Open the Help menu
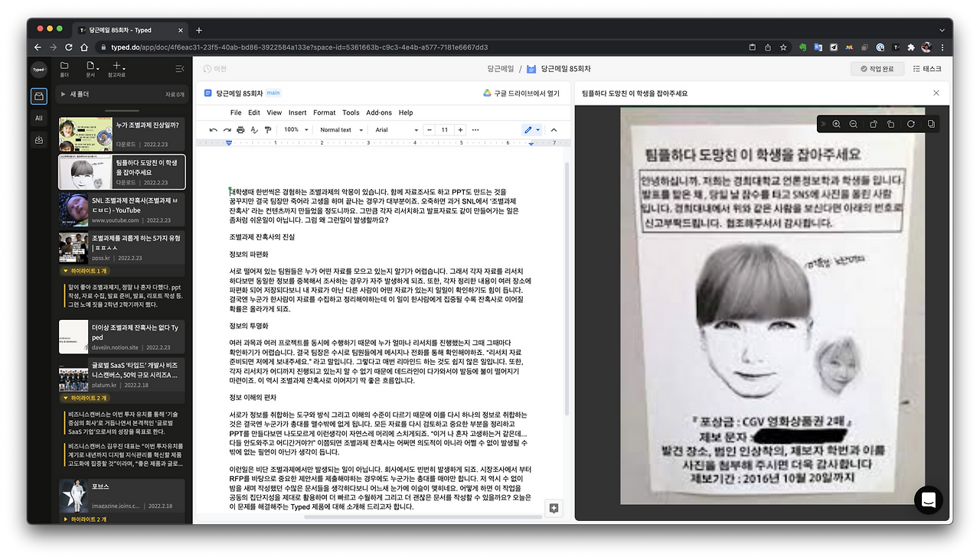The width and height of the screenshot is (980, 560). 406,112
